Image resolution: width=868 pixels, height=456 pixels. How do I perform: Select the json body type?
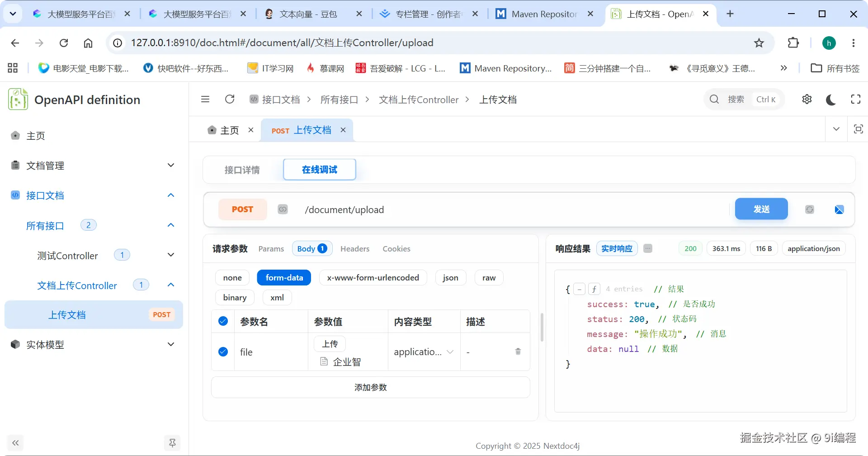450,277
